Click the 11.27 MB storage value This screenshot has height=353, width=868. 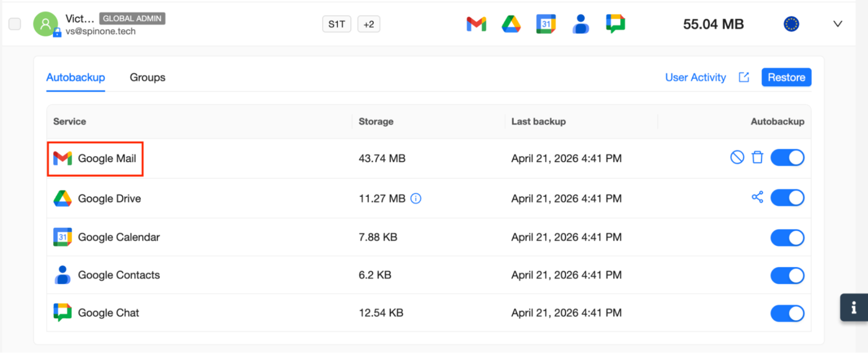coord(382,199)
